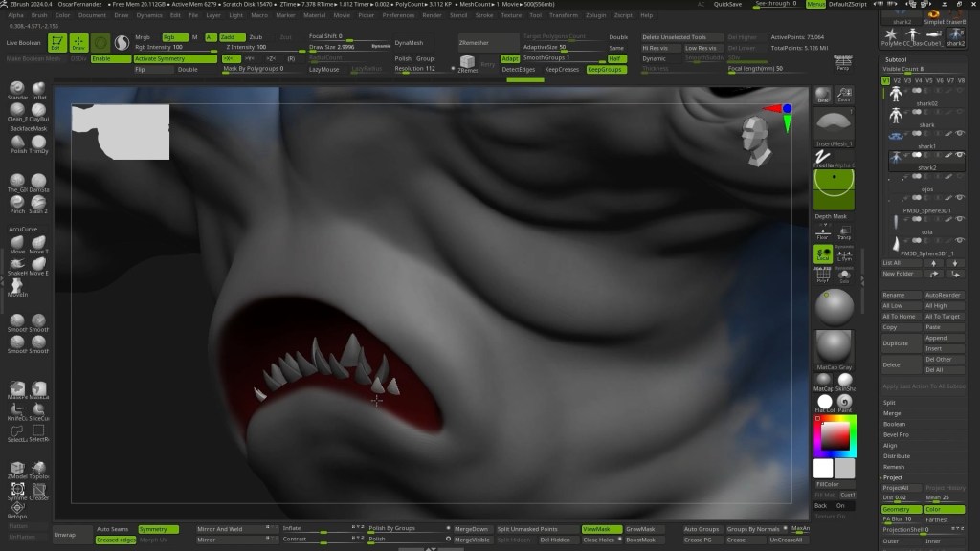Click the Rename button
This screenshot has width=980, height=551.
[901, 295]
